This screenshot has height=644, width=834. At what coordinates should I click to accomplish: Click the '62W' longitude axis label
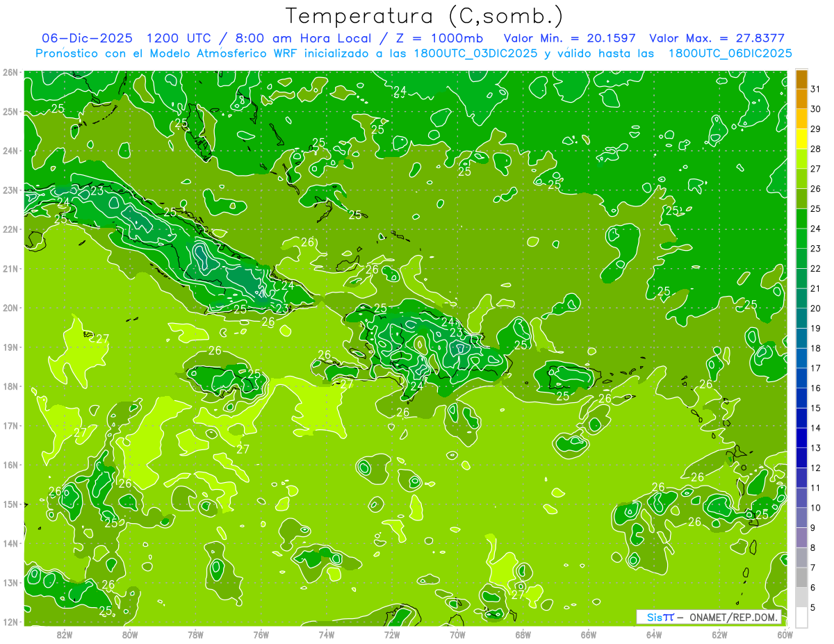tap(719, 634)
